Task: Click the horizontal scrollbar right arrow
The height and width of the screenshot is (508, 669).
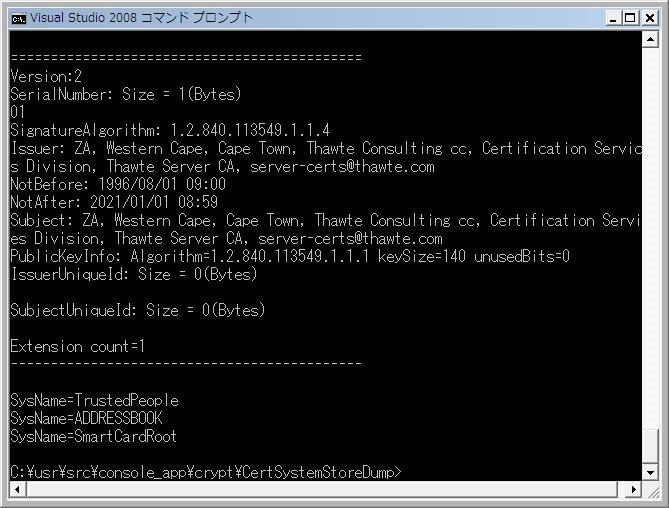Action: coord(634,489)
